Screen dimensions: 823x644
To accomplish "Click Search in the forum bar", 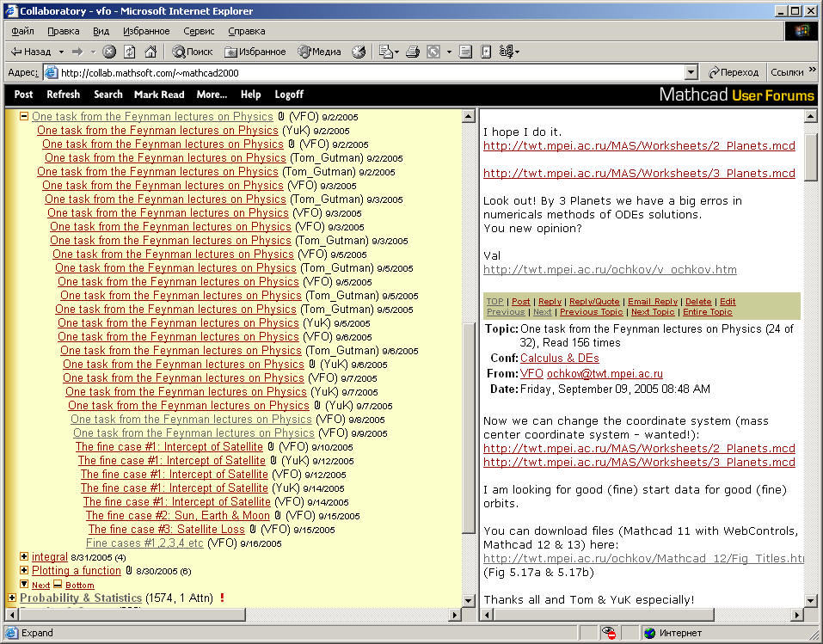I will coord(108,95).
